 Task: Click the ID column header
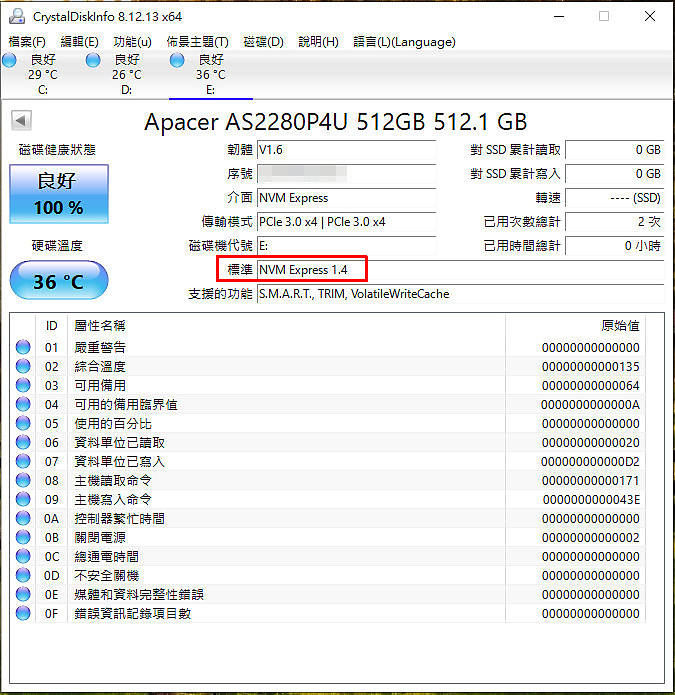51,326
